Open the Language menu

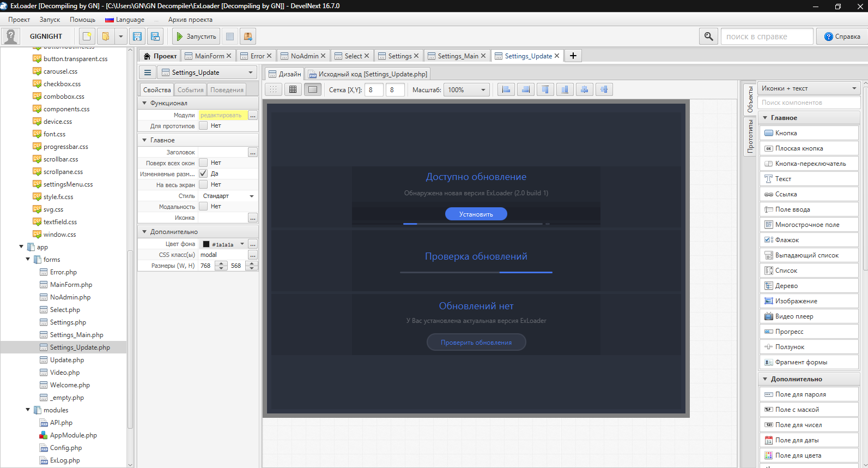point(125,20)
